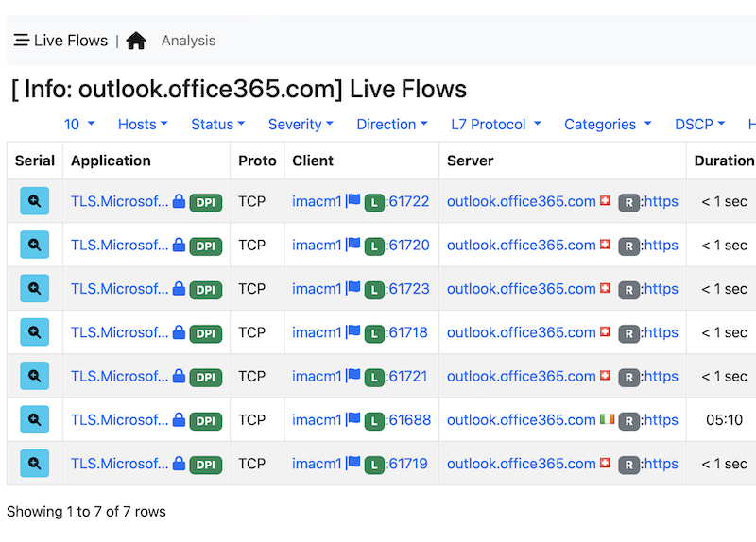
Task: Expand the 10 rows-per-page dropdown
Action: click(79, 125)
